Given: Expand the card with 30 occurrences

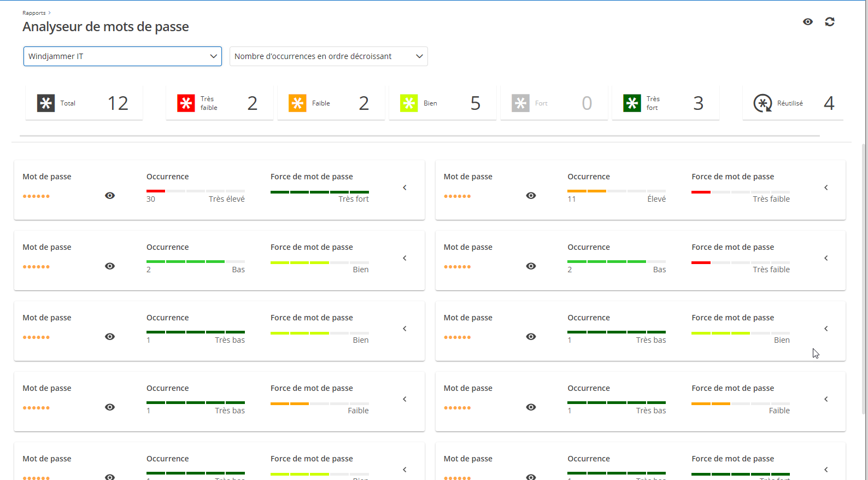Looking at the screenshot, I should tap(405, 188).
